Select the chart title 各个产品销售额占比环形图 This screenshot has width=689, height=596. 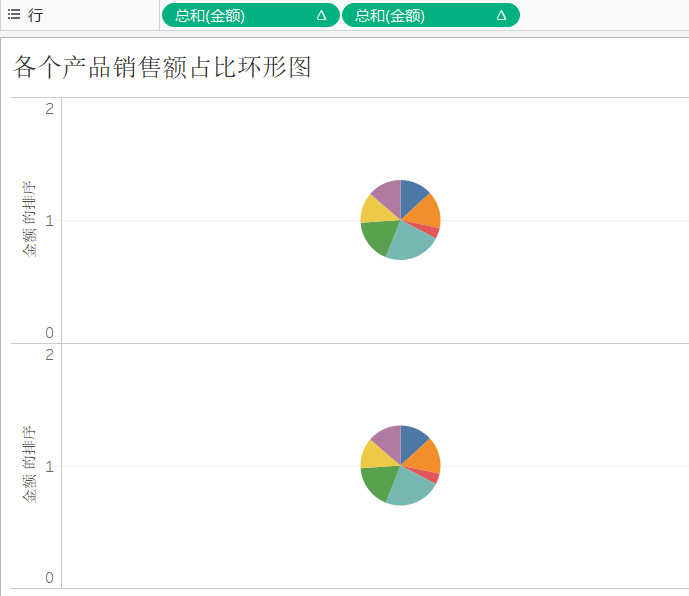click(x=163, y=67)
